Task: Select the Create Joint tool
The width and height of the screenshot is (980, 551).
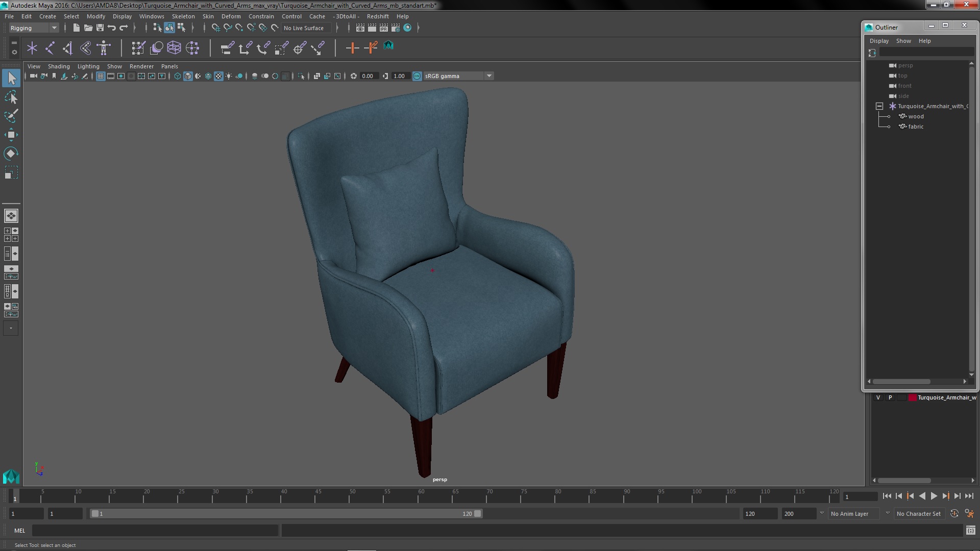Action: pyautogui.click(x=50, y=48)
